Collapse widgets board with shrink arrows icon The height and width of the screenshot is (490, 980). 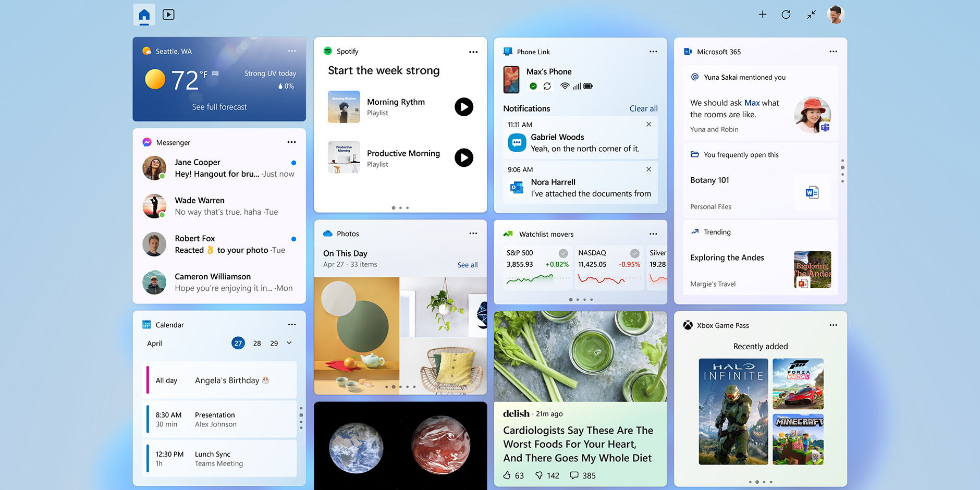click(x=811, y=15)
